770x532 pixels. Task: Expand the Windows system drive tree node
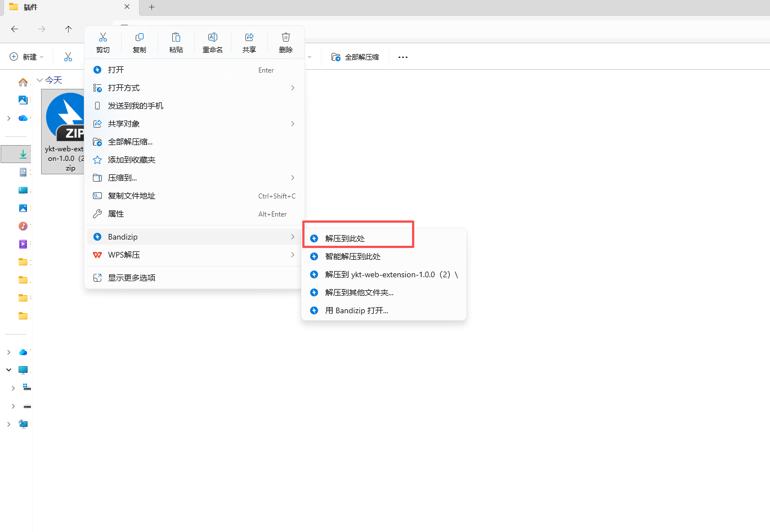pyautogui.click(x=13, y=388)
